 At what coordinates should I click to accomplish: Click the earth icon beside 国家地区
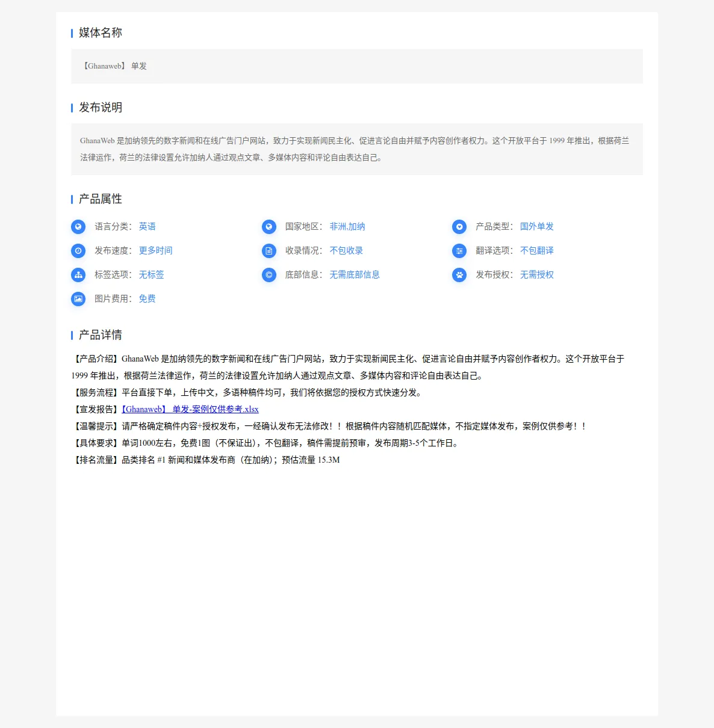point(269,227)
